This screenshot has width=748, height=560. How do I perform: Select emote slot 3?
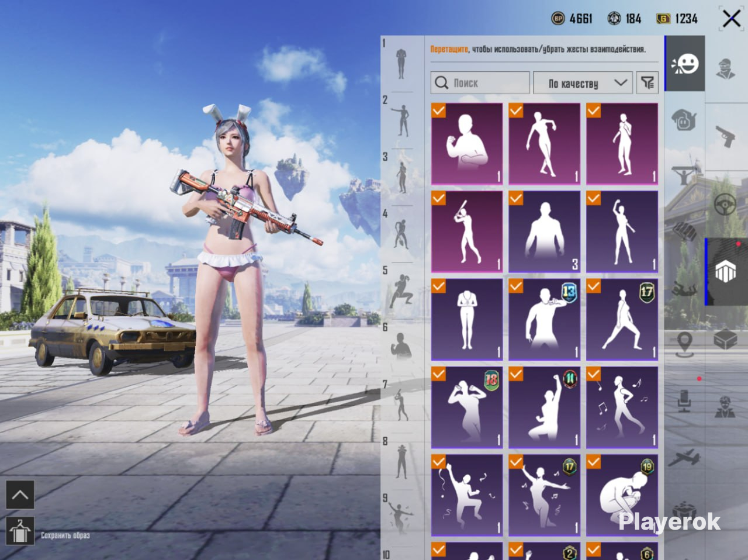coord(401,177)
